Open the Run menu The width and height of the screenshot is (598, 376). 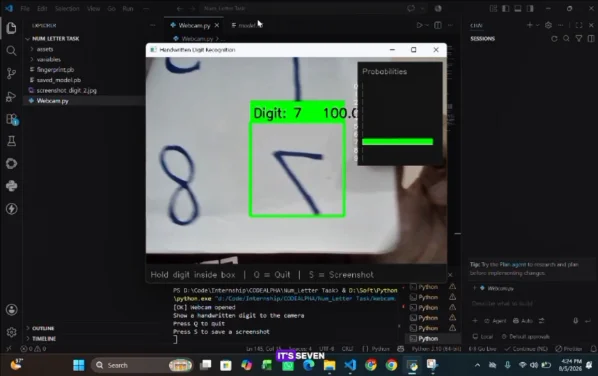(128, 8)
